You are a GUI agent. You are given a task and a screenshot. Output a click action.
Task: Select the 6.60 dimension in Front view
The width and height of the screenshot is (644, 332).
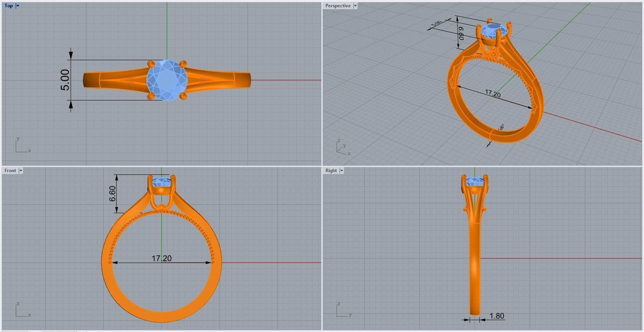pyautogui.click(x=112, y=194)
